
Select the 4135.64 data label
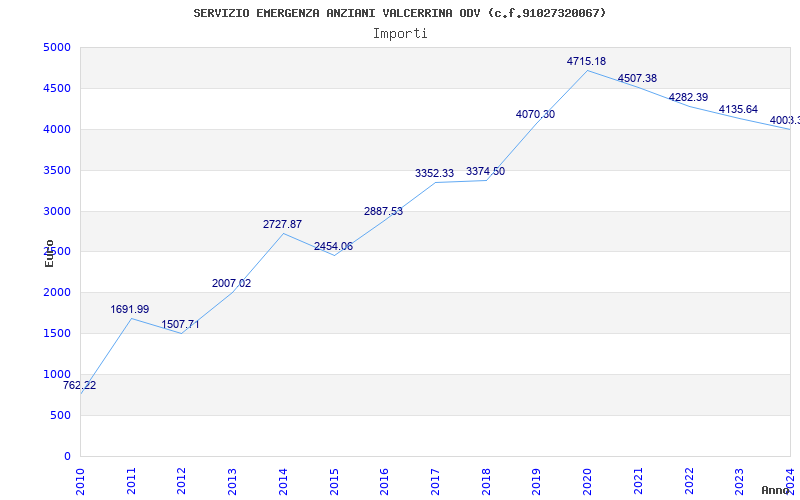[x=738, y=109]
